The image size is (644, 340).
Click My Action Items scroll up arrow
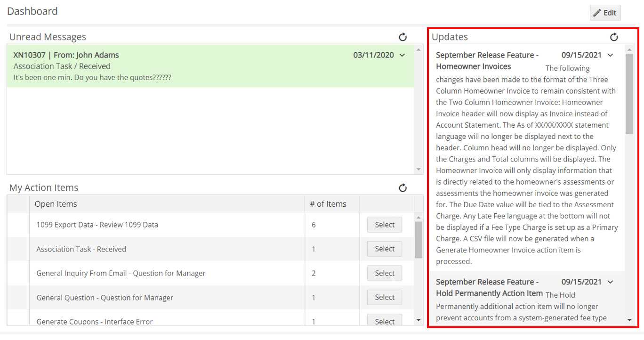pos(419,217)
